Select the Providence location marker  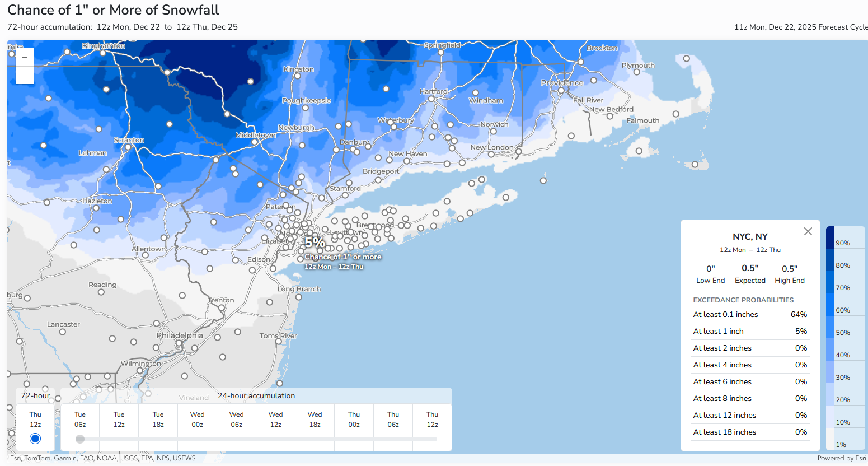562,91
